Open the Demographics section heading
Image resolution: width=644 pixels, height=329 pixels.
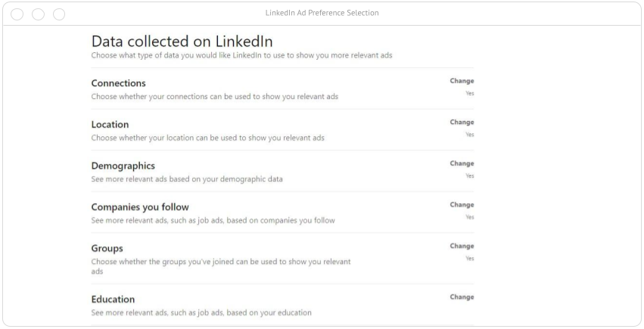click(123, 166)
